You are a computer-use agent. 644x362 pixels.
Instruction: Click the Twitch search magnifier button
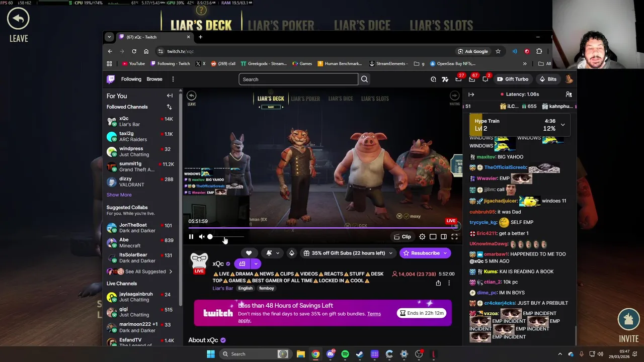[364, 79]
